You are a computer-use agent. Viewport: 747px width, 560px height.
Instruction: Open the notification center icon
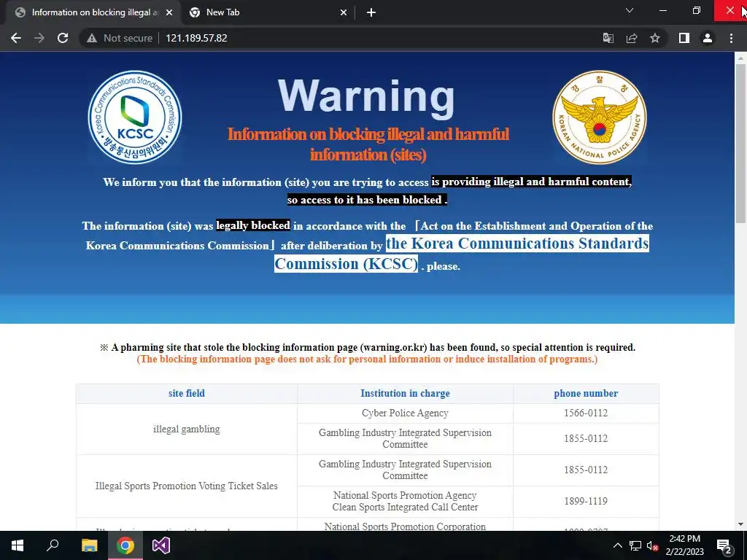click(x=724, y=545)
